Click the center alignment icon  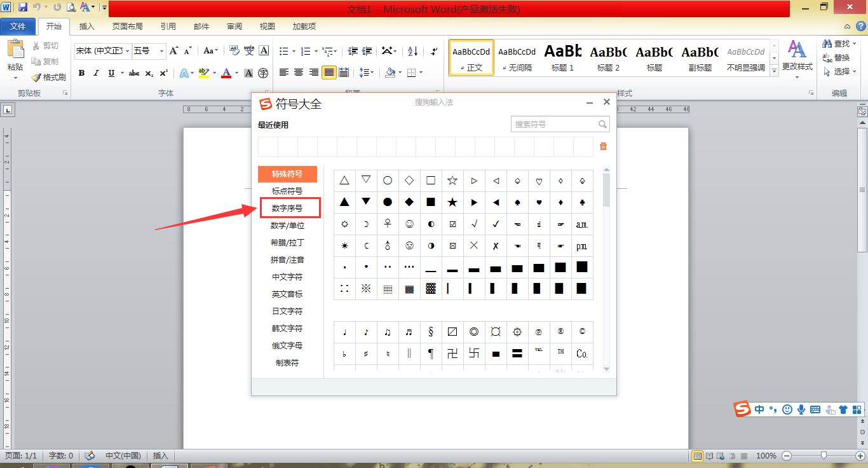298,72
